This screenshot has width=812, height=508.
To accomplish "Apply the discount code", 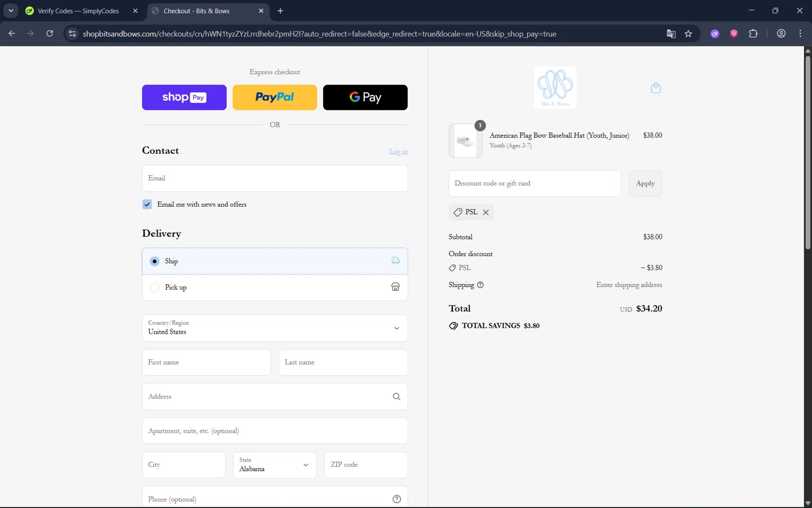I will (x=645, y=184).
